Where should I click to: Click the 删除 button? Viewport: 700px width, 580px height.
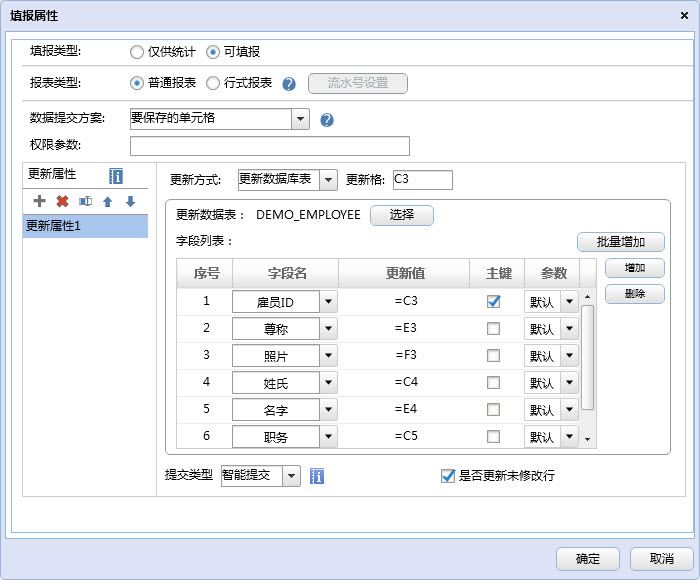(635, 294)
